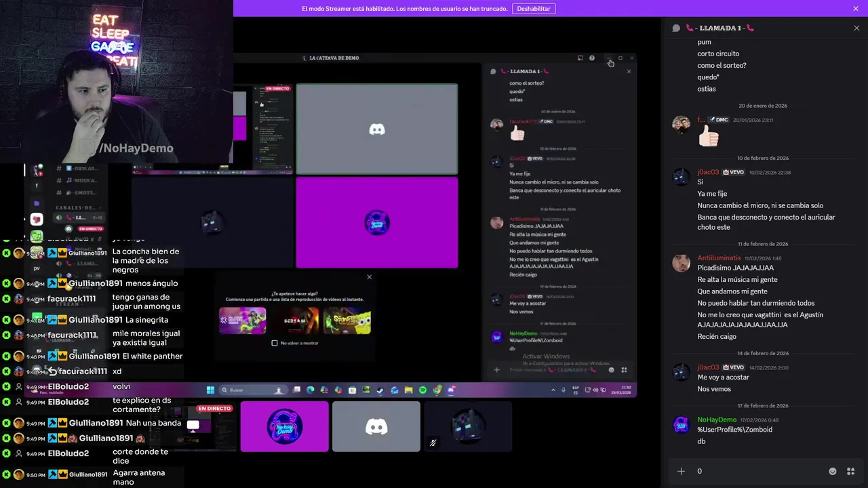
Task: Open the NoHayDemo avatar in chat
Action: (x=681, y=425)
